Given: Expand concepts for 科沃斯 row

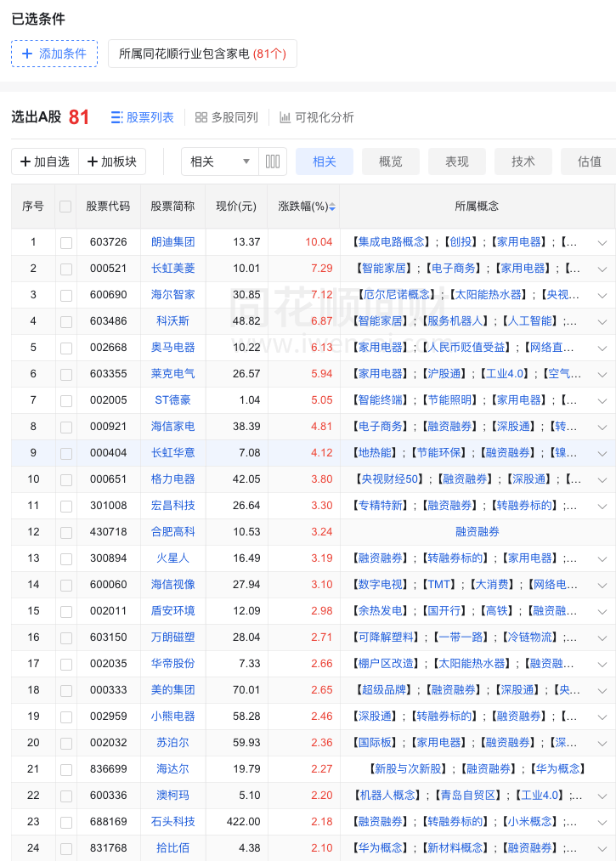Looking at the screenshot, I should [602, 322].
